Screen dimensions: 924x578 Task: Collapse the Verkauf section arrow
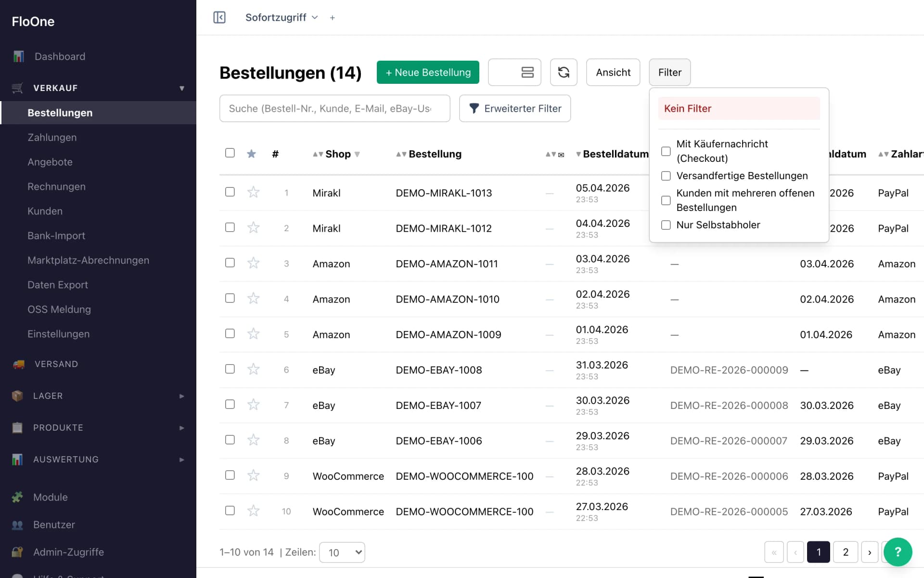182,88
